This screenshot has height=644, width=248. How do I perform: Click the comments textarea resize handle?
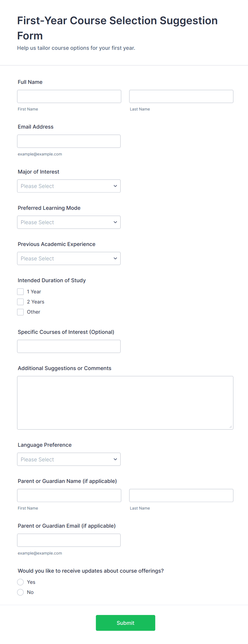pos(231,427)
